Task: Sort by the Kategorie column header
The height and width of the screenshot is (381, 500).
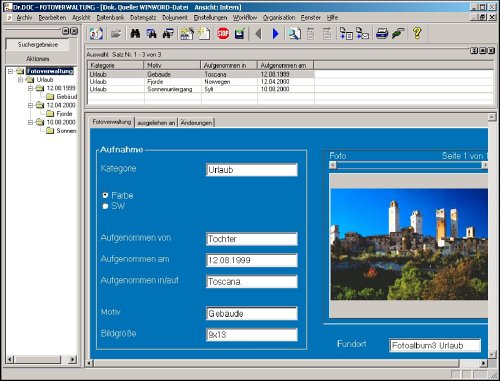Action: coord(116,65)
